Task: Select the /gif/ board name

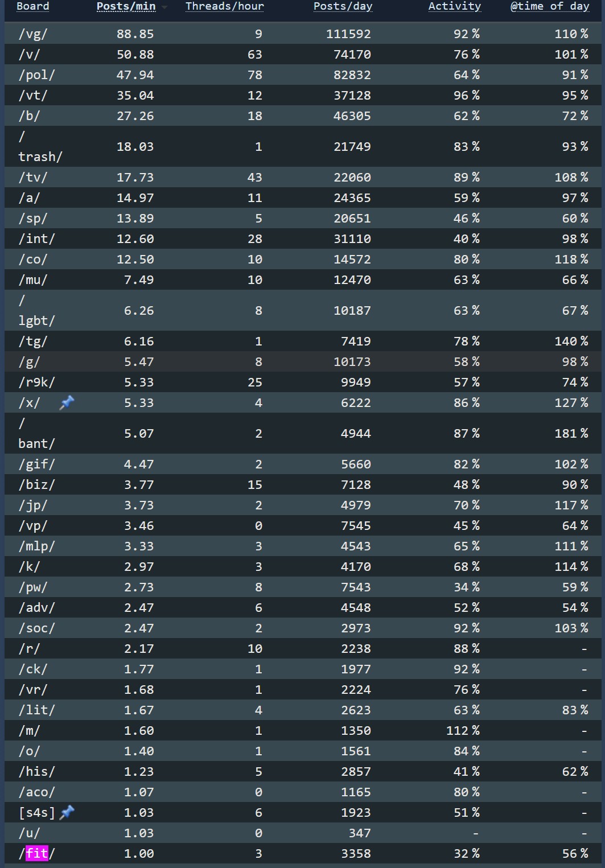Action: click(x=36, y=464)
